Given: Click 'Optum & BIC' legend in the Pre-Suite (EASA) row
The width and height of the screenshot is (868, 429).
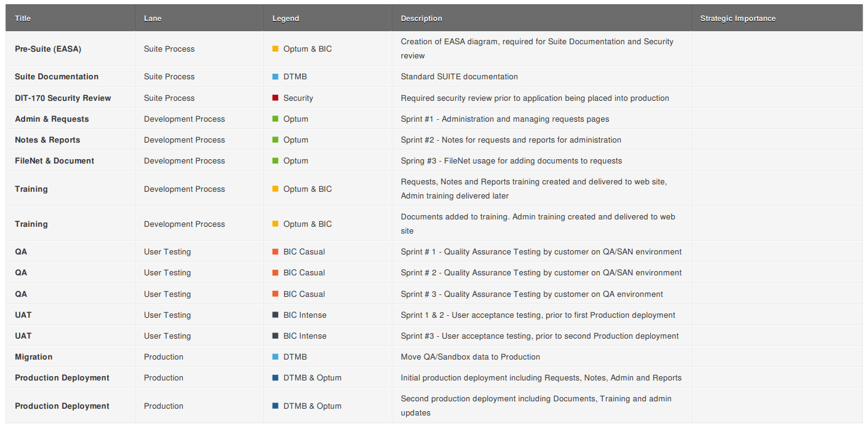Looking at the screenshot, I should [308, 49].
